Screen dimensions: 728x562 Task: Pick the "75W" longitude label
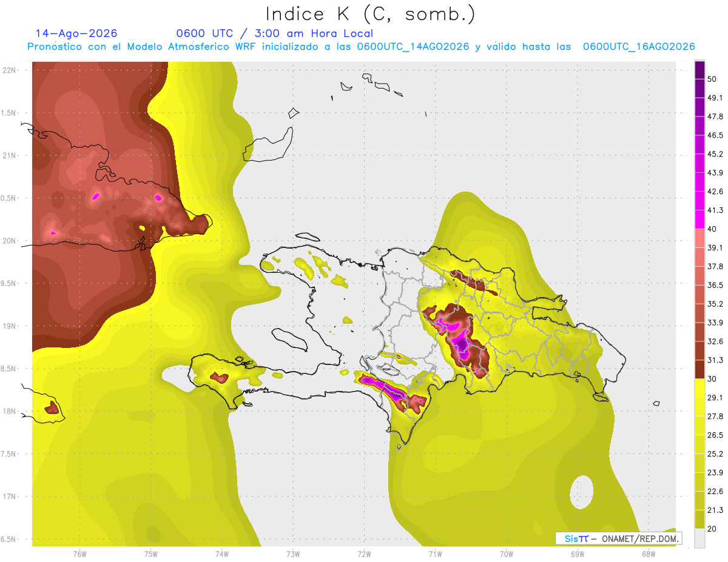(x=151, y=554)
